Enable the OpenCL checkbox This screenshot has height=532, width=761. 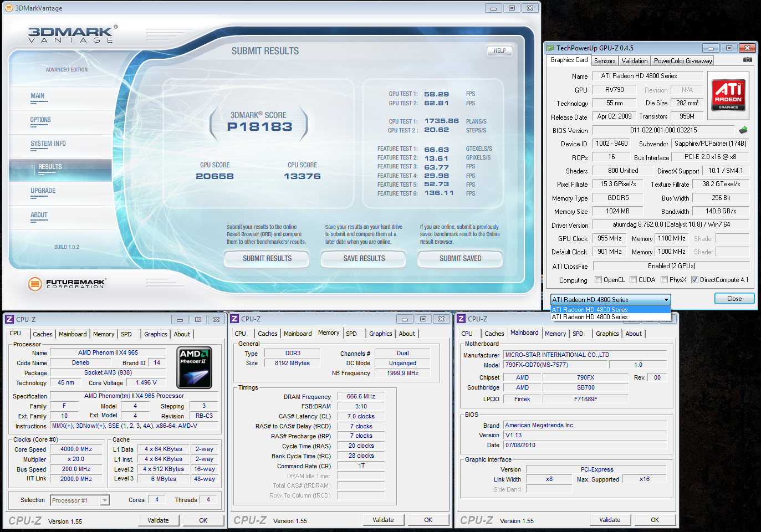(x=598, y=280)
